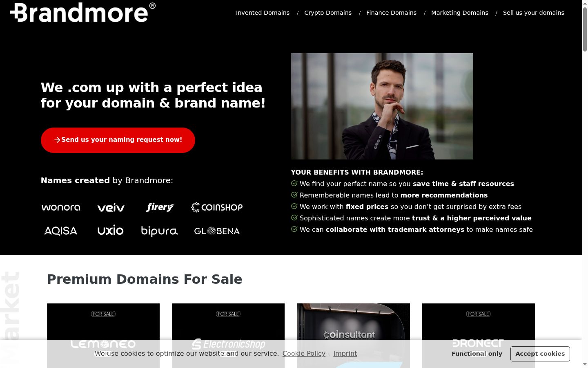Click the 'YOUR BENEFITS WITH BRANDMORE:' heading

tap(357, 172)
